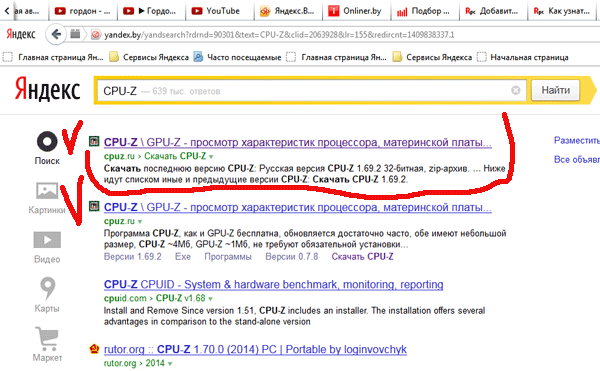This screenshot has width=600, height=371.
Task: Expand the dropdown arrow after Скачать CPU-Z breadcrumb
Action: 211,157
